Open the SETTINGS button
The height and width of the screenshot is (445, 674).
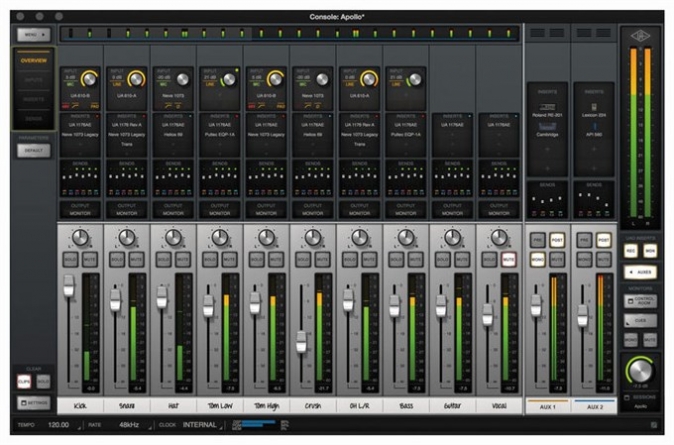coord(34,403)
